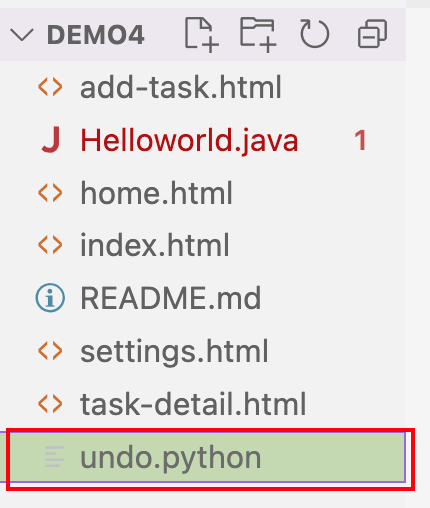Collapse all folders in explorer

coord(372,34)
